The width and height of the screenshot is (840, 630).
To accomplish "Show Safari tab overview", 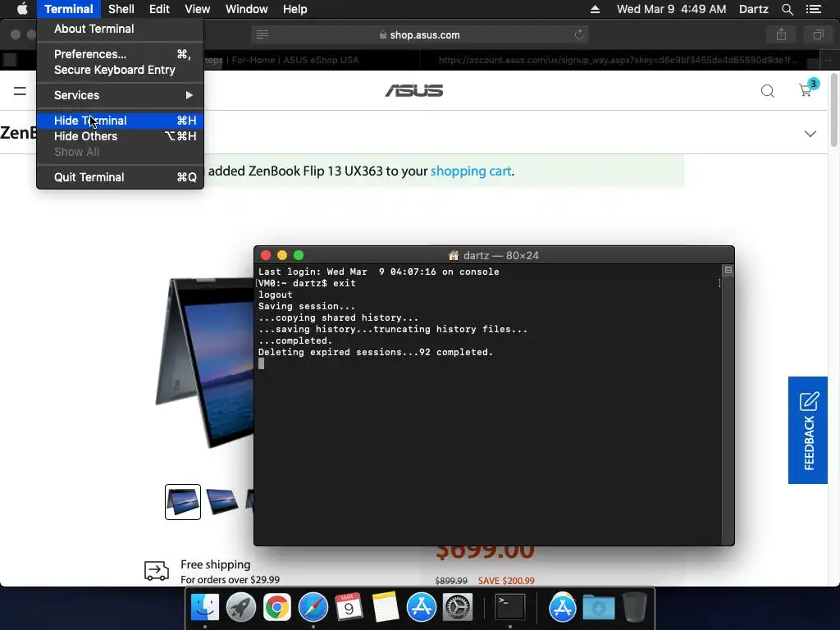I will (x=818, y=34).
